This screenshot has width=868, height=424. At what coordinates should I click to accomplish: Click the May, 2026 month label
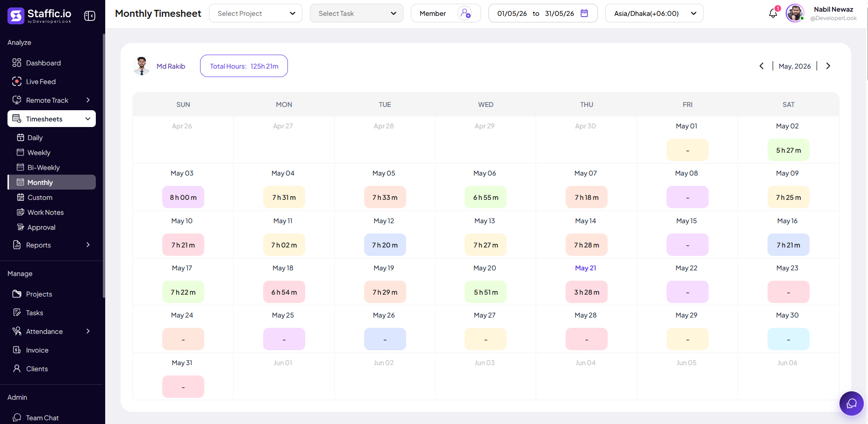[795, 66]
